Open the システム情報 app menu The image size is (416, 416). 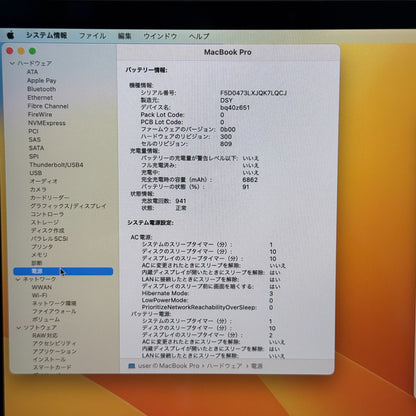(46, 36)
